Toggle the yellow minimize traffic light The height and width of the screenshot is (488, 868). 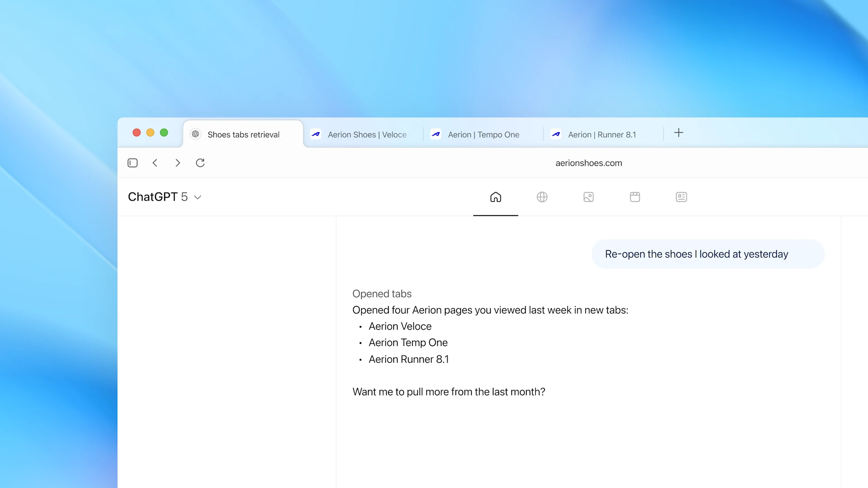150,132
